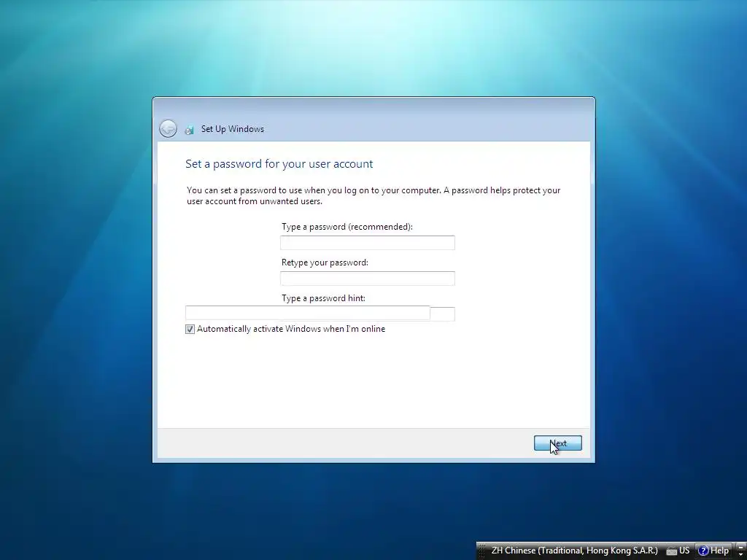
Task: Click the 'Set a password for your user account' heading
Action: pyautogui.click(x=279, y=164)
